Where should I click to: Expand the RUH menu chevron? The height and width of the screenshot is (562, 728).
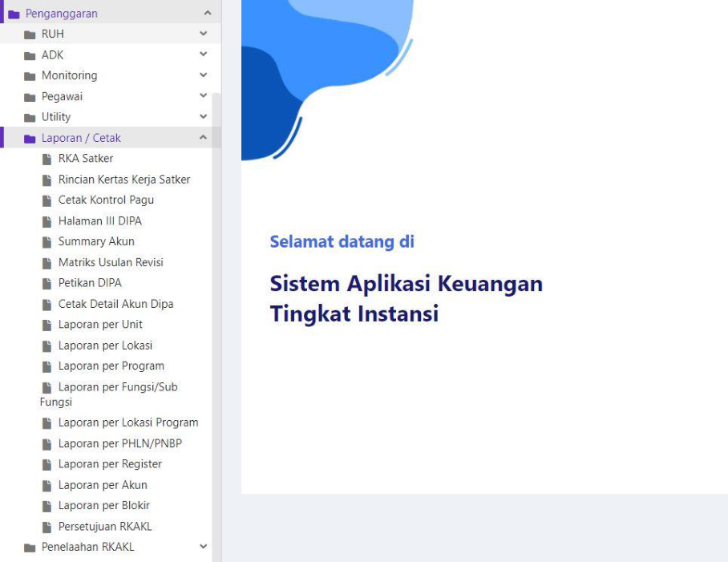click(x=204, y=34)
